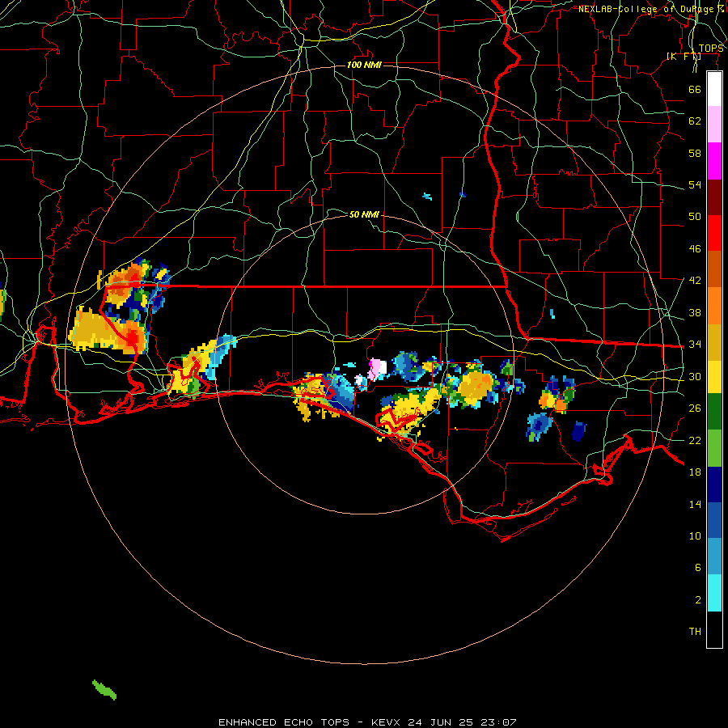The width and height of the screenshot is (728, 728).
Task: Click the black TH threshold swatch
Action: pos(714,629)
